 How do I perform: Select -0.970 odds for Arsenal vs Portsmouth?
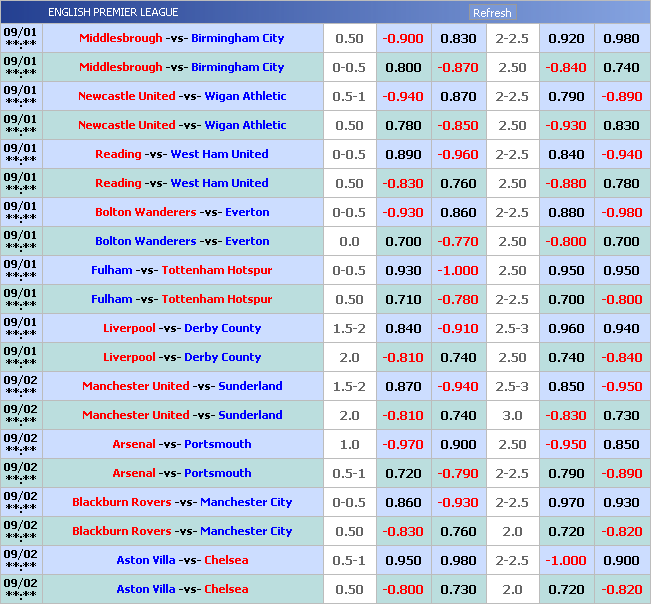point(403,445)
